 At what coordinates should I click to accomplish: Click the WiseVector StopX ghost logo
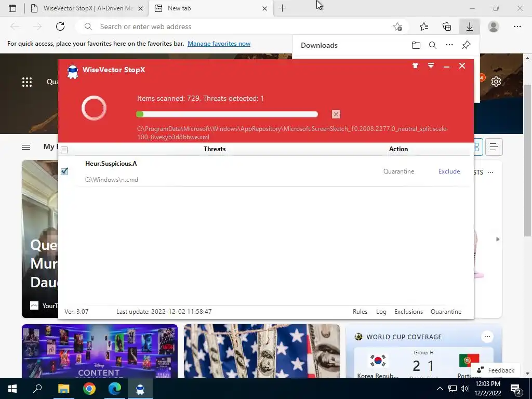[73, 71]
